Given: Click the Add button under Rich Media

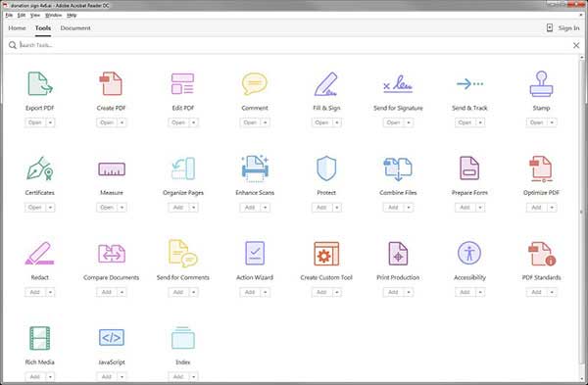Looking at the screenshot, I should (35, 377).
